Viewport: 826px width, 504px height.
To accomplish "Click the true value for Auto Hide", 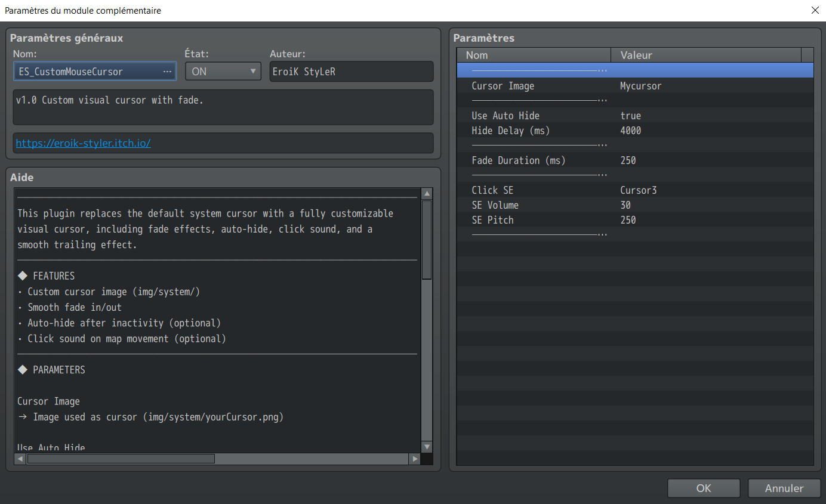I will pos(630,116).
